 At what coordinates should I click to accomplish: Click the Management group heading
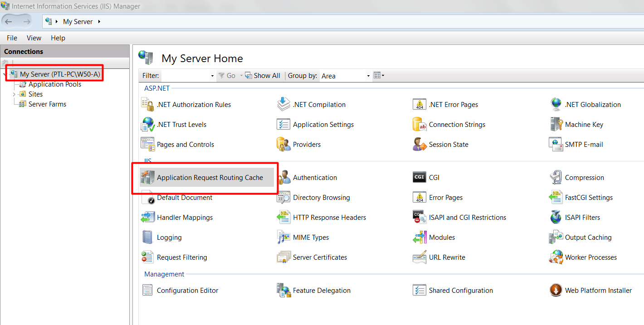[x=164, y=274]
